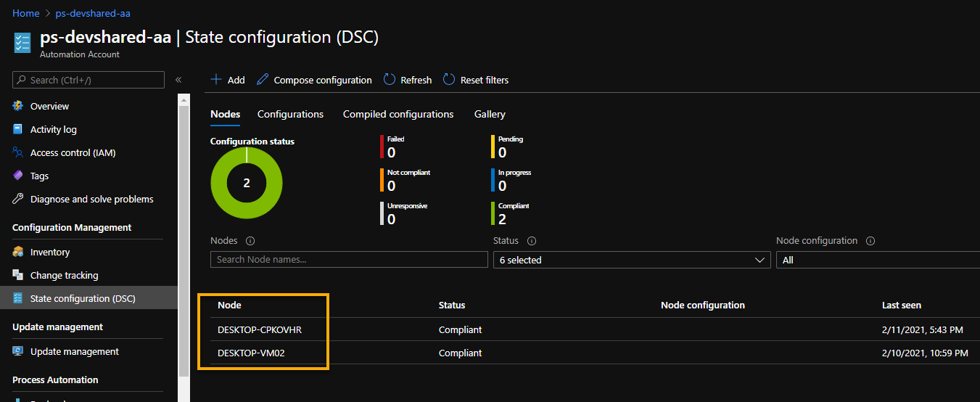The width and height of the screenshot is (980, 402).
Task: Open the Node configuration dropdown
Action: point(878,260)
